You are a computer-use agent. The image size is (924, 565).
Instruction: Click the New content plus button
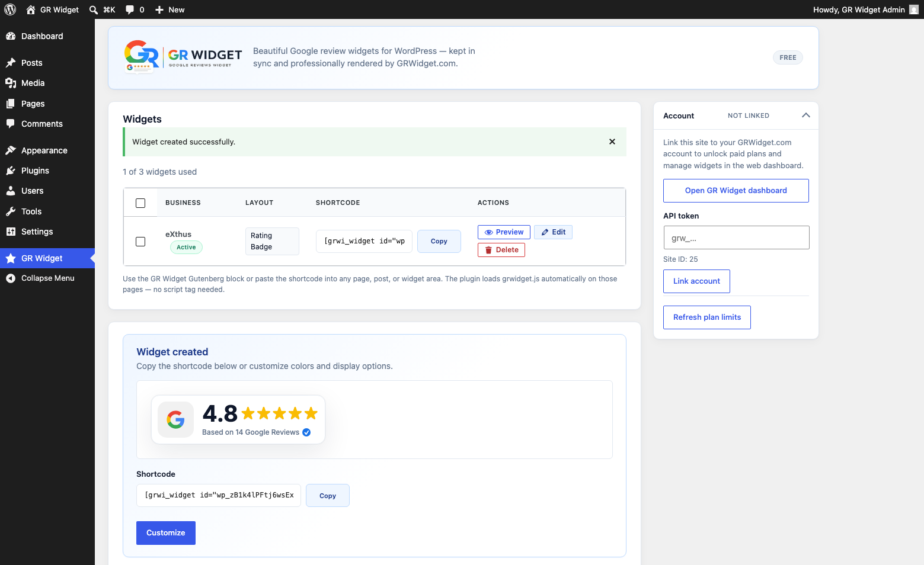click(x=170, y=9)
